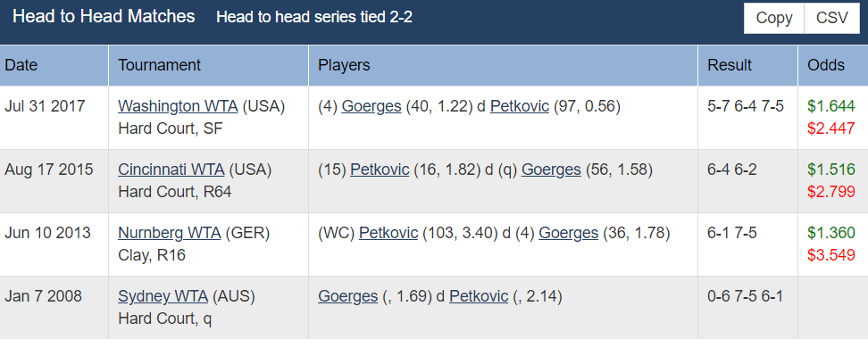Open Nurnberg WTA tournament link
This screenshot has height=356, width=868.
pos(170,233)
